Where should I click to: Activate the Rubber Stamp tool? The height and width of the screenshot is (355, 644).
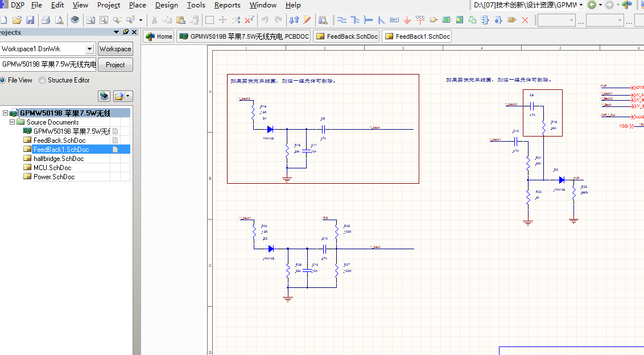[194, 20]
